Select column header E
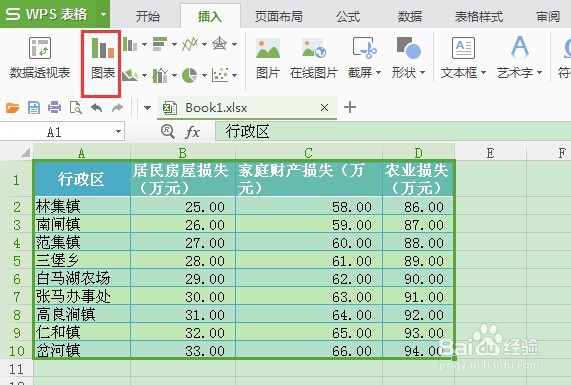The height and width of the screenshot is (385, 571). click(x=491, y=153)
